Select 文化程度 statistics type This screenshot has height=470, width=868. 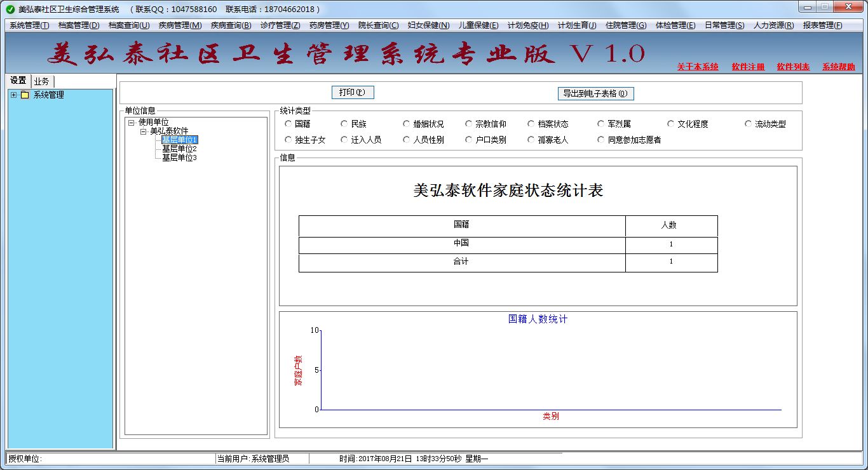click(x=671, y=124)
